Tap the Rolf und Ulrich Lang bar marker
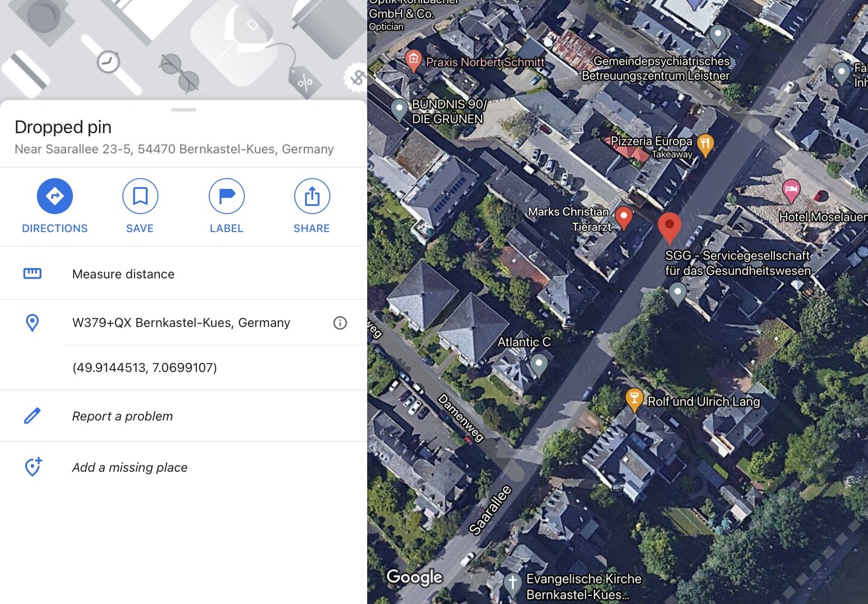Screen dimensions: 868x604 [634, 400]
